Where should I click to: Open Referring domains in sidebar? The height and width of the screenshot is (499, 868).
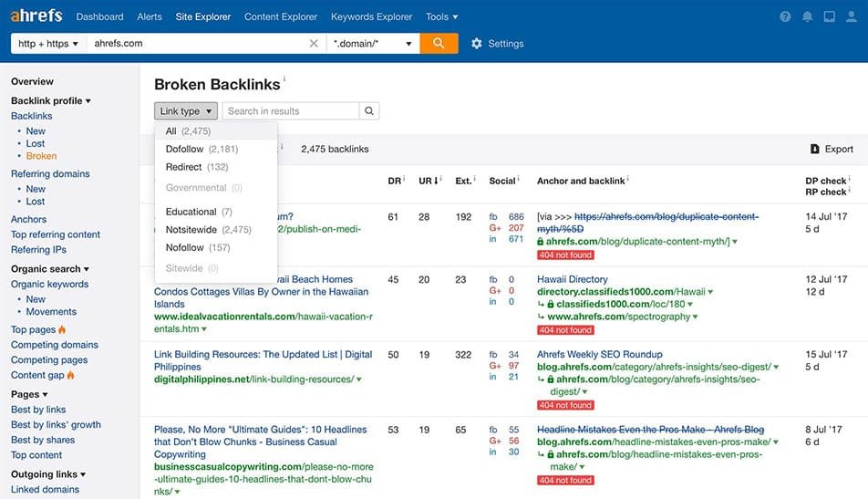point(50,174)
